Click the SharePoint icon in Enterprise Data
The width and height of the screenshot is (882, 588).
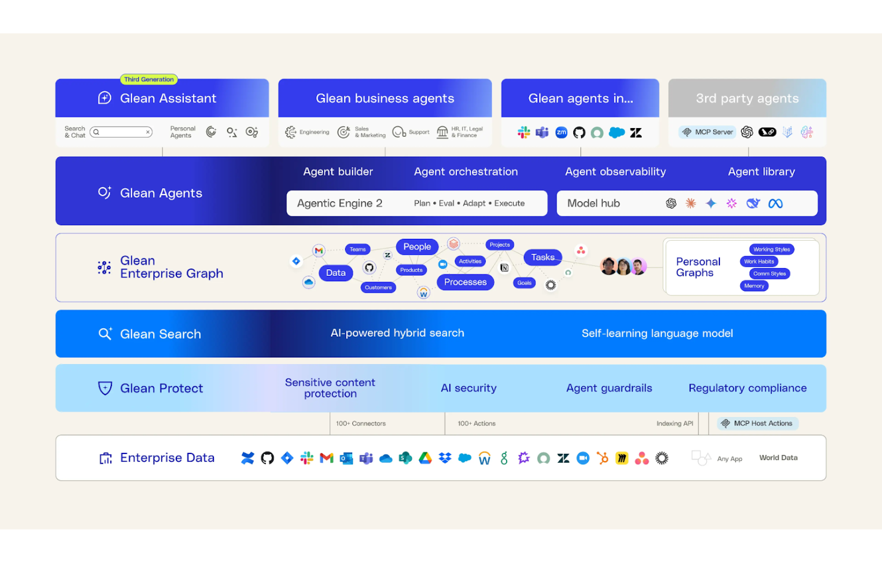click(x=405, y=458)
